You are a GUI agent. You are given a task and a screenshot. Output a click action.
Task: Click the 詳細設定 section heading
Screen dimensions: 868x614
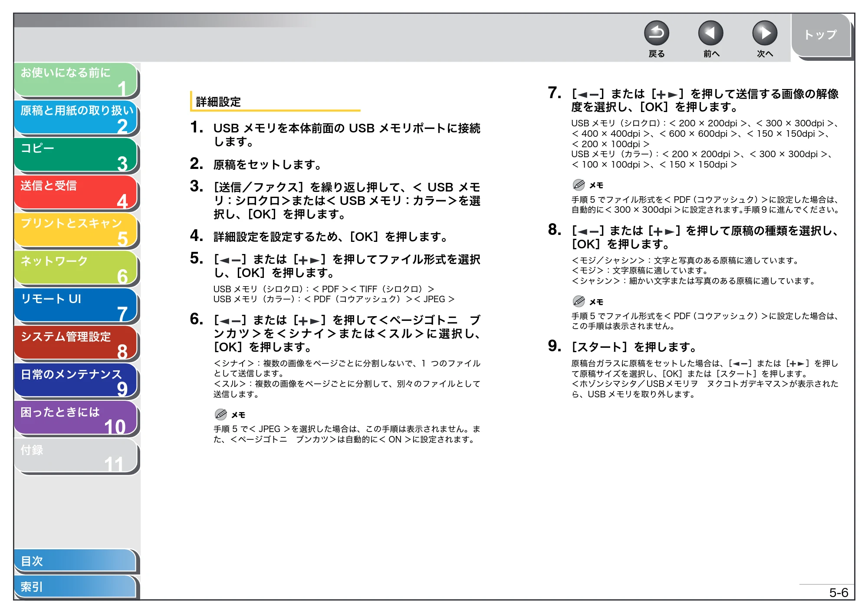click(218, 102)
